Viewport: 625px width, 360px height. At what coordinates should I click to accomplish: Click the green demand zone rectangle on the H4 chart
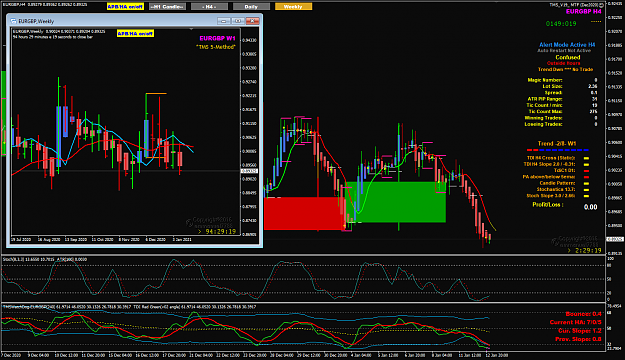click(396, 202)
